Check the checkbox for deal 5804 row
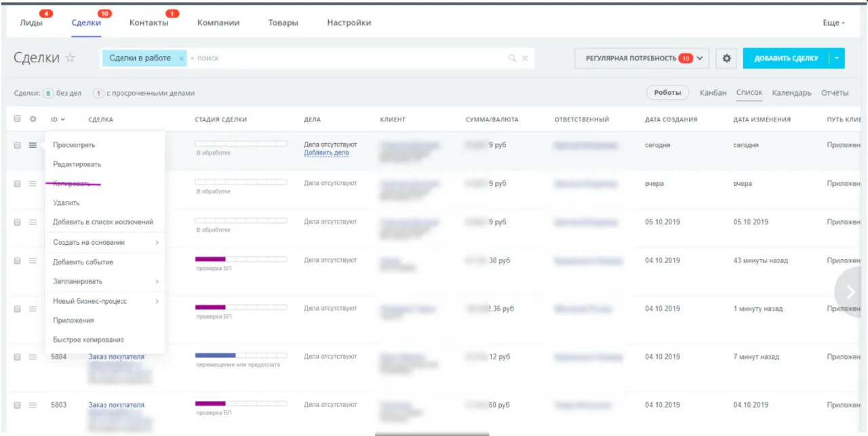Image resolution: width=868 pixels, height=436 pixels. 18,357
